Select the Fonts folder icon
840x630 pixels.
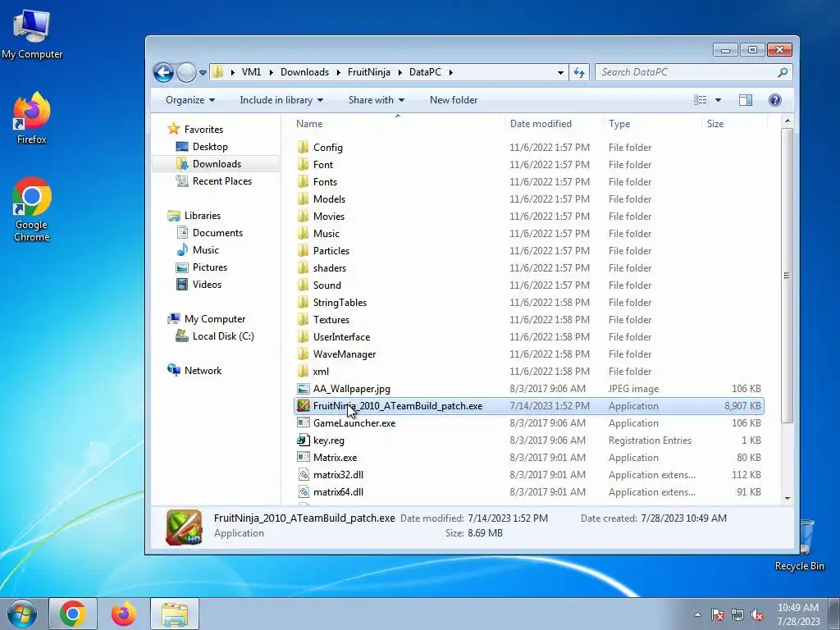pyautogui.click(x=304, y=181)
